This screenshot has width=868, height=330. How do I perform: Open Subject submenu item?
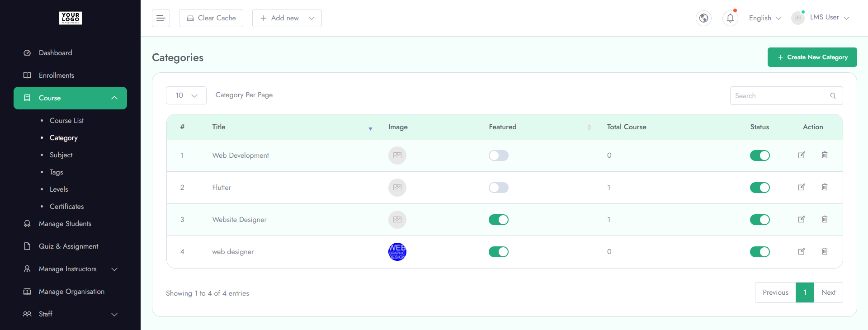[61, 155]
